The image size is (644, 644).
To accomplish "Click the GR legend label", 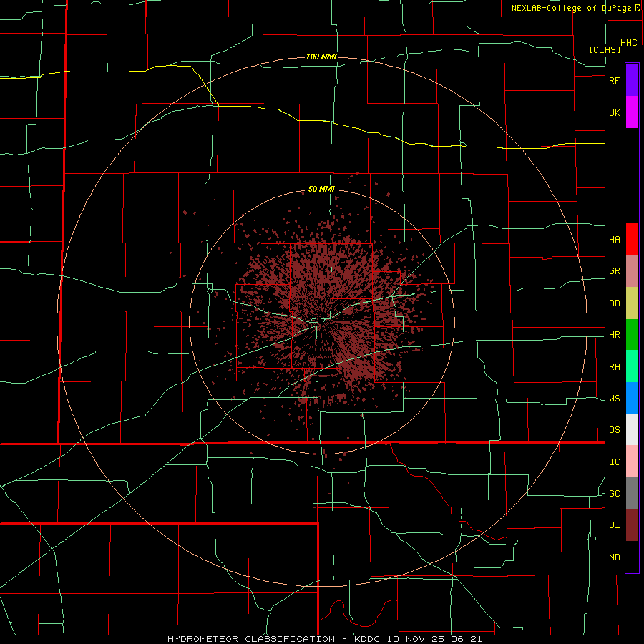I will pyautogui.click(x=614, y=271).
